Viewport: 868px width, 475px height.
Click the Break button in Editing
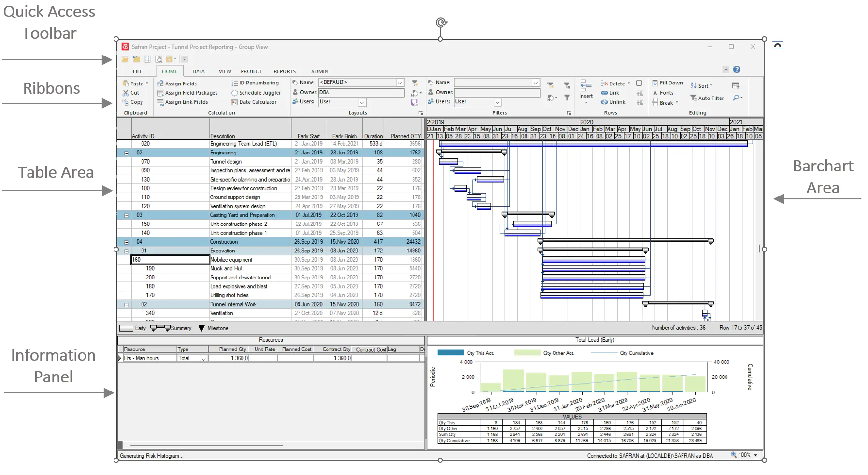pos(665,102)
